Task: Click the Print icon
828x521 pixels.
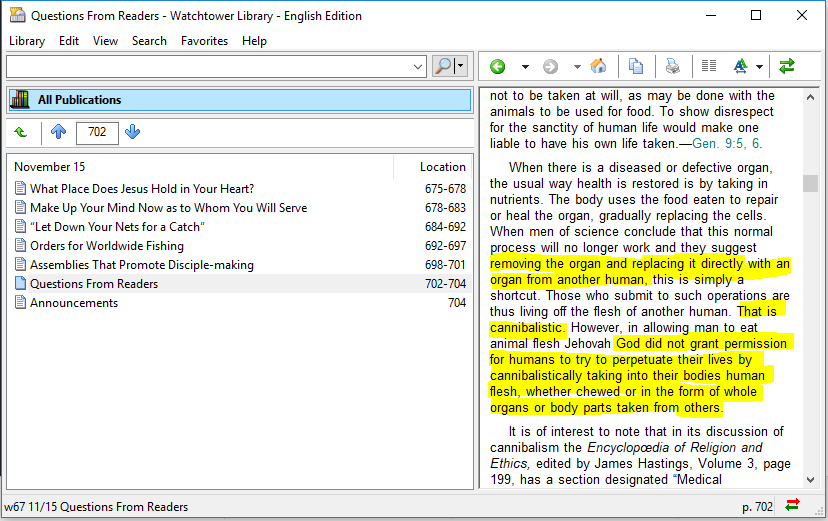Action: click(673, 67)
